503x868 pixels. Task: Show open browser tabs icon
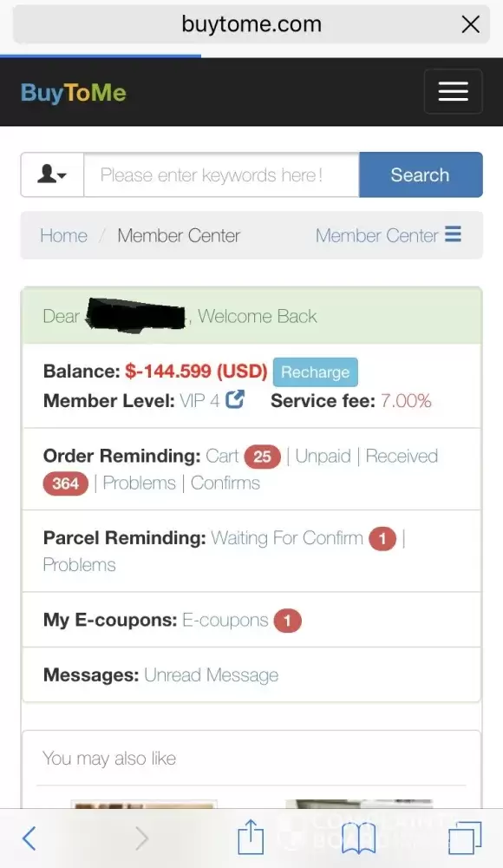coord(465,838)
